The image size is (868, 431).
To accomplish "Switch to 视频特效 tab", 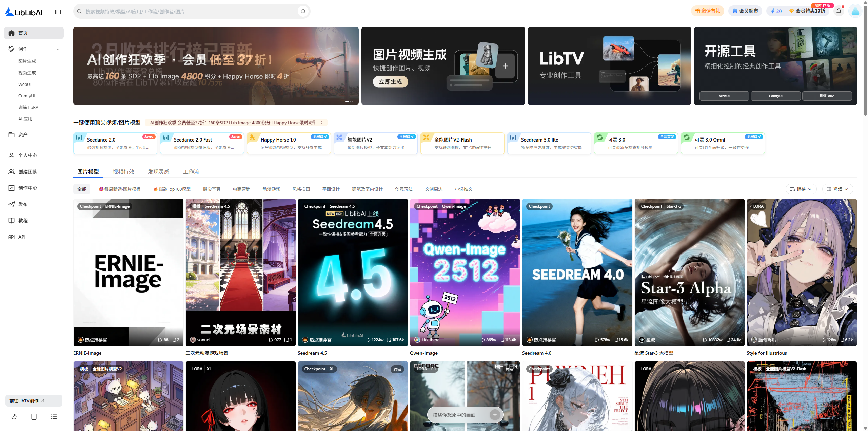I will [123, 172].
